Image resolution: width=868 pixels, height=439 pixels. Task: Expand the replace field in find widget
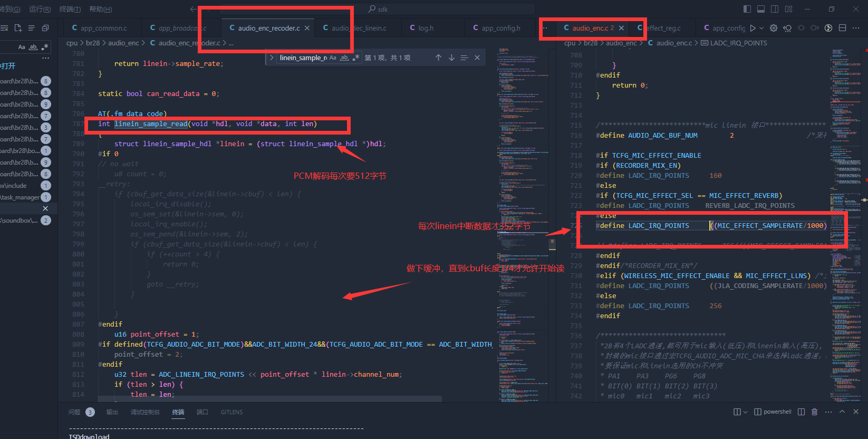click(272, 58)
